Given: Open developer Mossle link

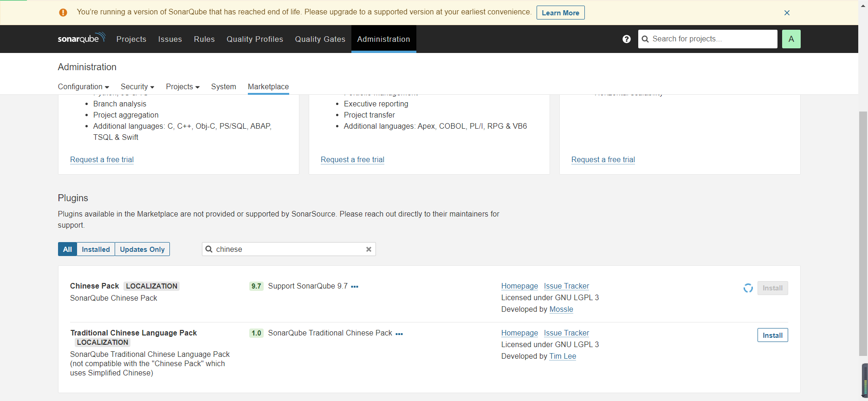Looking at the screenshot, I should click(x=561, y=309).
